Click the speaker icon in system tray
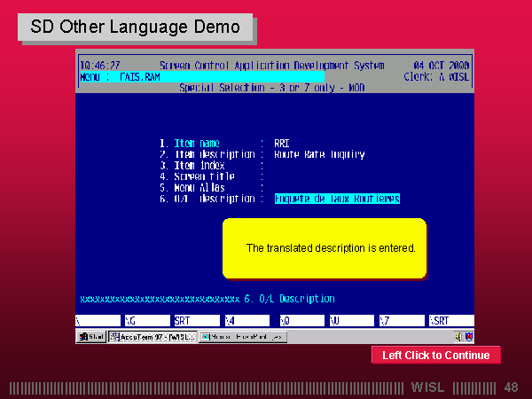Screen dimensions: 532x399 [x=458, y=337]
